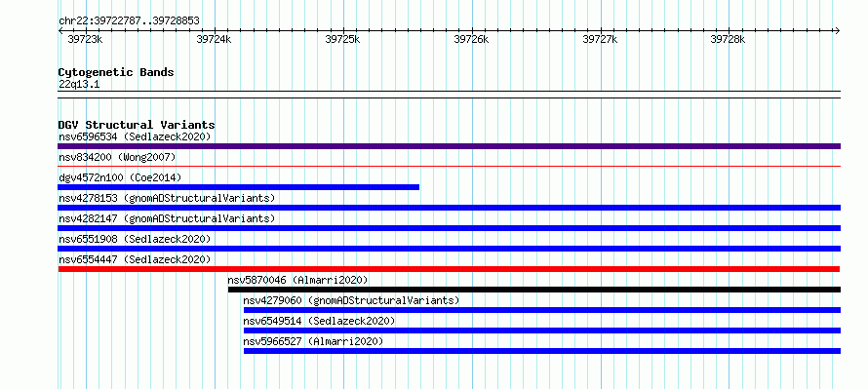Click the 39726k ruler tick label
Image resolution: width=868 pixels, height=389 pixels.
pos(471,39)
